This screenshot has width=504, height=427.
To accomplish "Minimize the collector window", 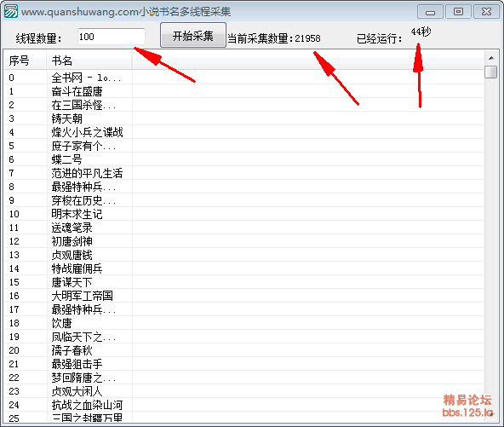I will 430,12.
